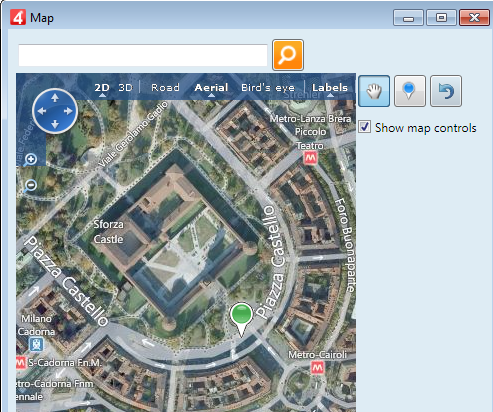Pan the map up with compass arrow
Screen dimensions: 493x412
pyautogui.click(x=55, y=98)
